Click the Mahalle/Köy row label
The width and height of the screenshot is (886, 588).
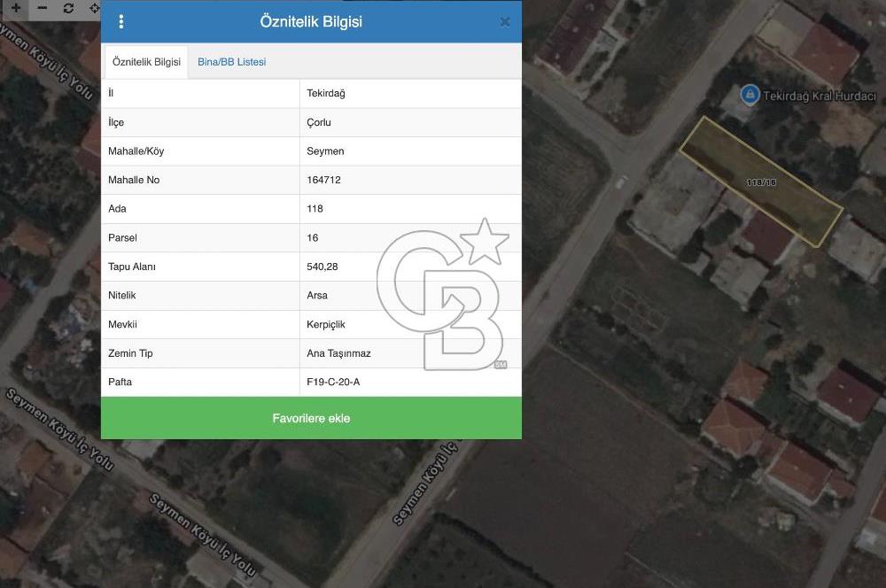click(136, 151)
